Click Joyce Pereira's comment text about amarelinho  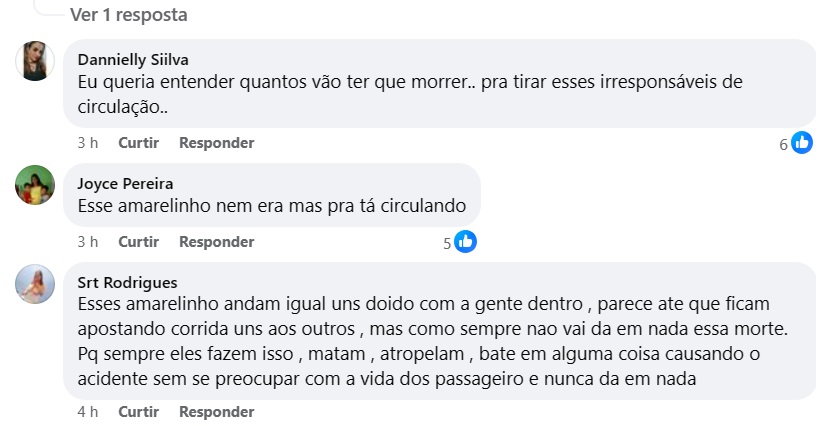[272, 206]
